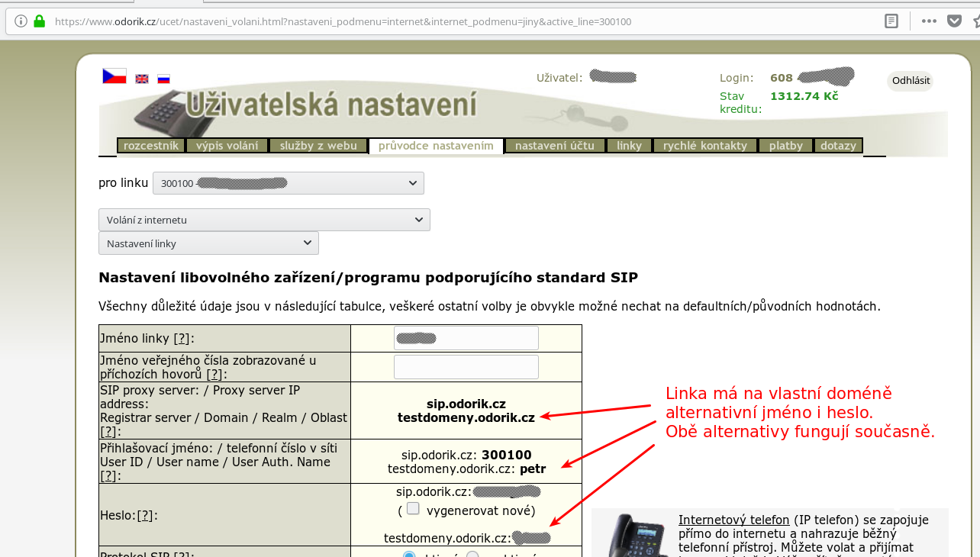This screenshot has height=557, width=980.
Task: Open the 'rychlé kontakty' tab
Action: (x=705, y=146)
